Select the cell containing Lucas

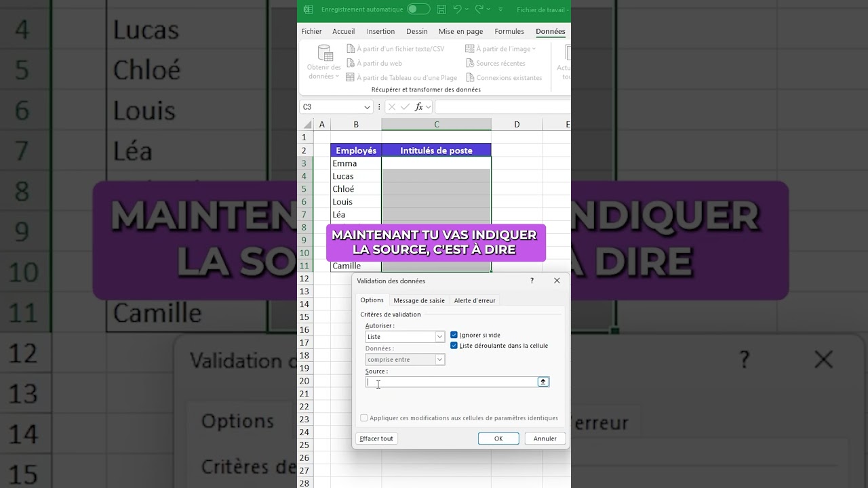356,176
